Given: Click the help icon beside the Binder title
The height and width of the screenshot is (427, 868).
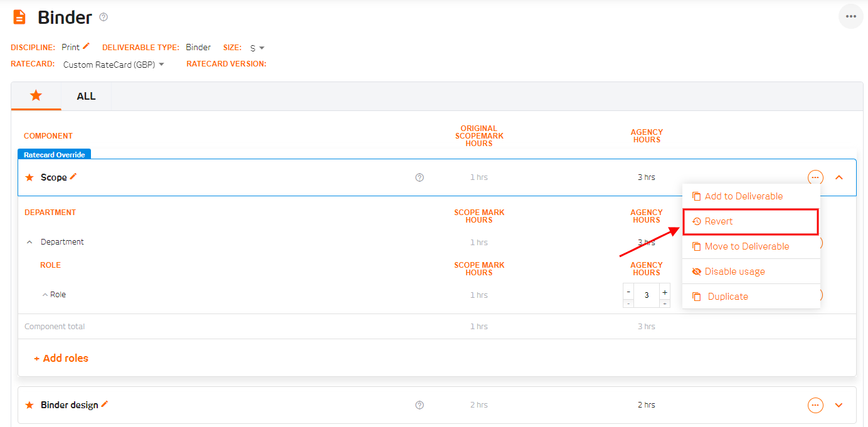Looking at the screenshot, I should [103, 17].
